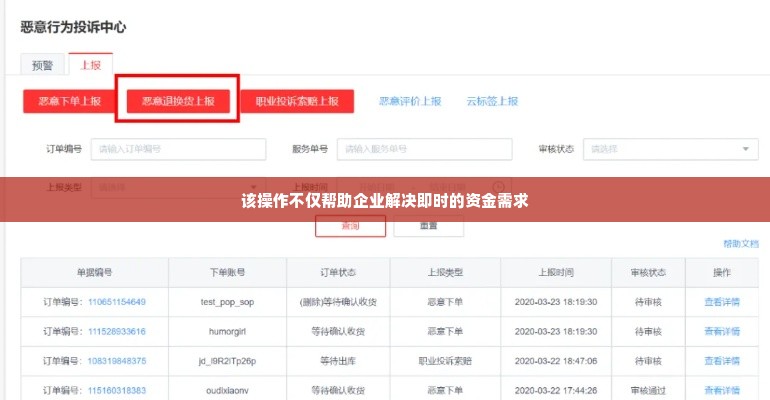Select the 上报 tab
This screenshot has width=770, height=400.
pyautogui.click(x=91, y=64)
